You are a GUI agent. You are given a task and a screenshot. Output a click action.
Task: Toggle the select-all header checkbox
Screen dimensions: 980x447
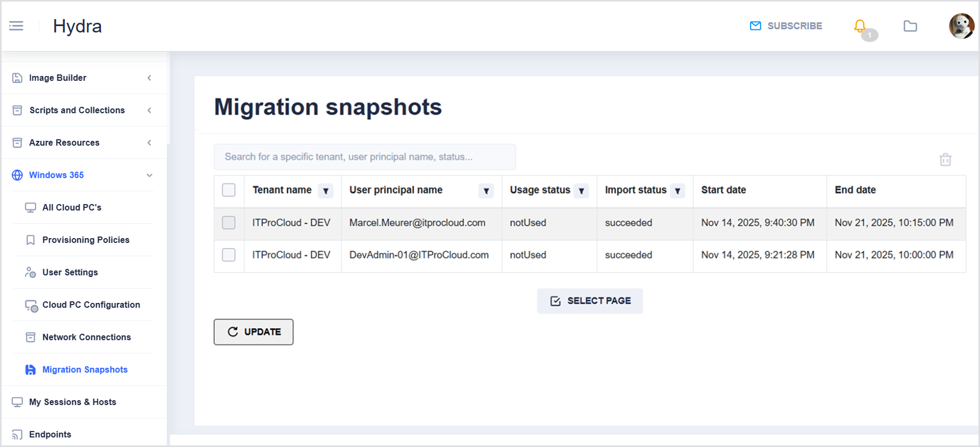tap(229, 190)
